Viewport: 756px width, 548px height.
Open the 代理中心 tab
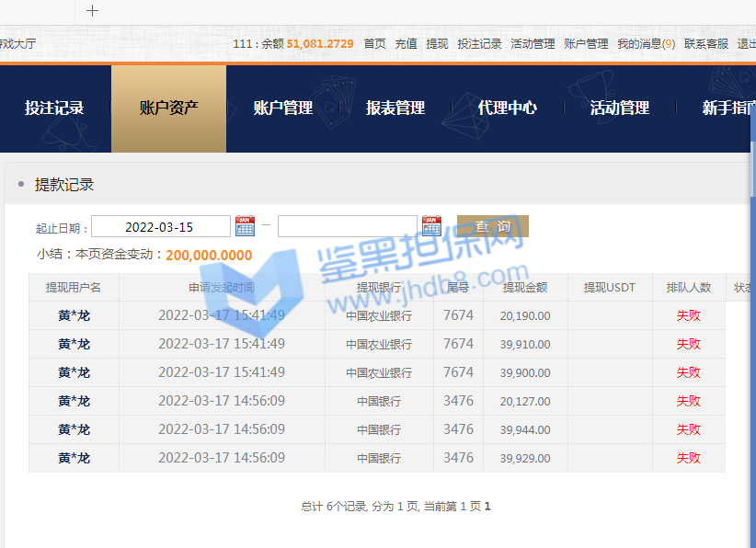[508, 108]
